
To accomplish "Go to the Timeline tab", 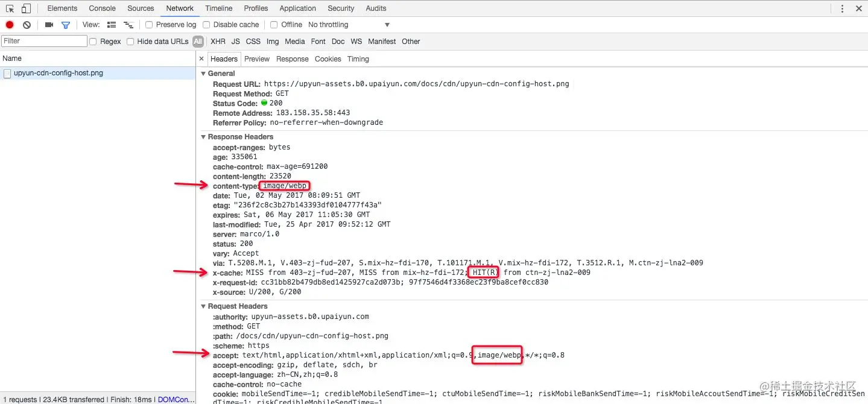I will click(x=219, y=8).
